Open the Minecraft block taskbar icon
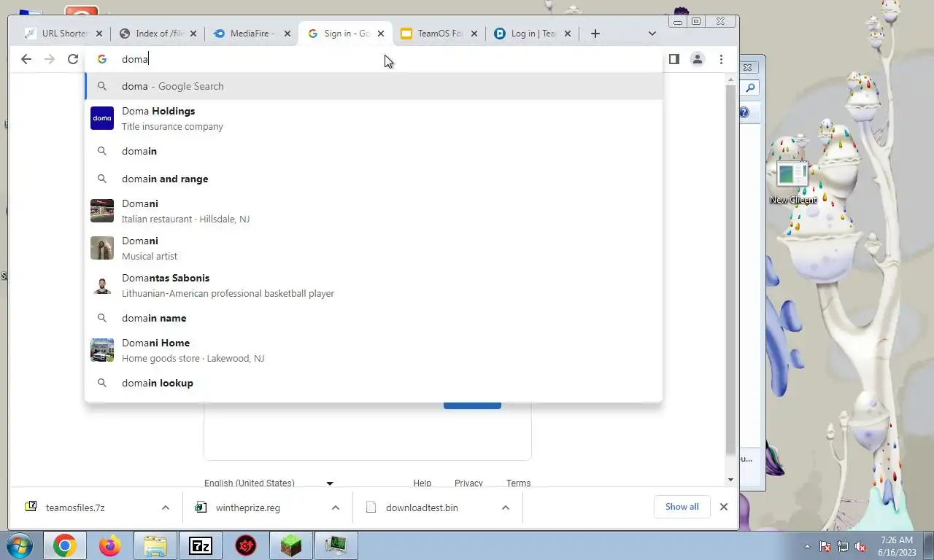 click(291, 545)
